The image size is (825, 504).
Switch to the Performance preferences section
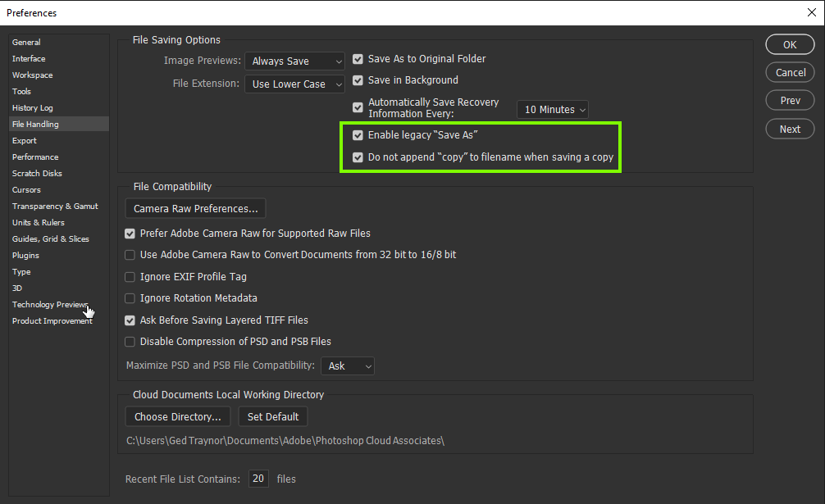(x=34, y=157)
